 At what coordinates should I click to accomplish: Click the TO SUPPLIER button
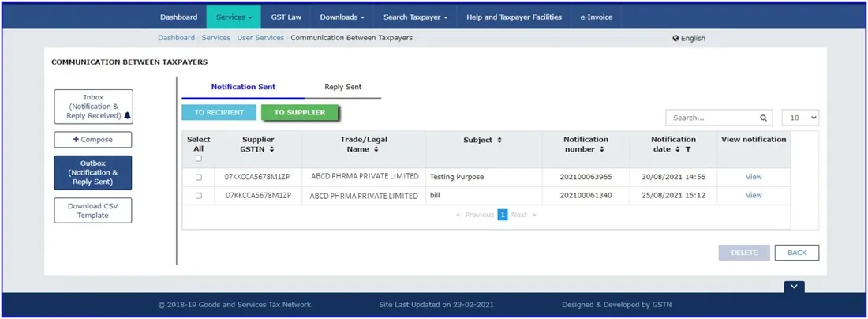pyautogui.click(x=300, y=112)
